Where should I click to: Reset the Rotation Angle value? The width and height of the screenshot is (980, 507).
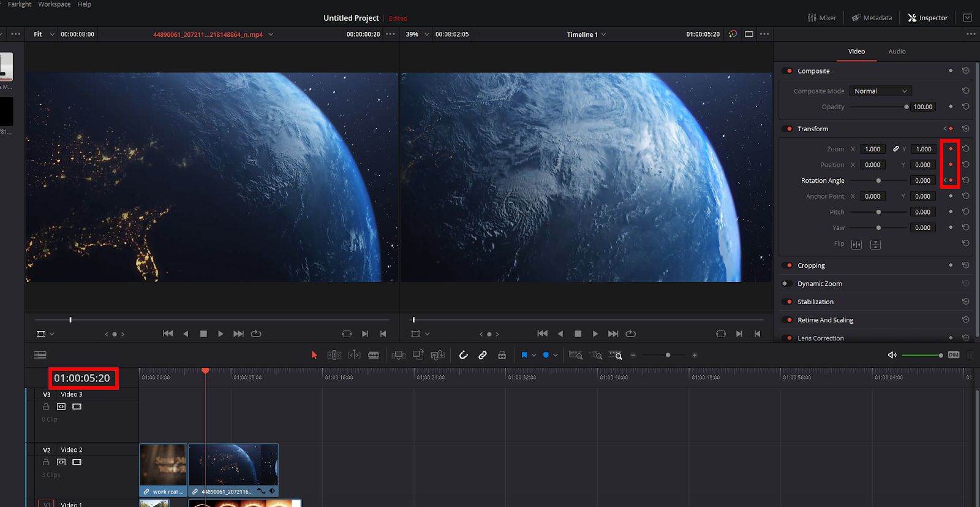tap(966, 180)
